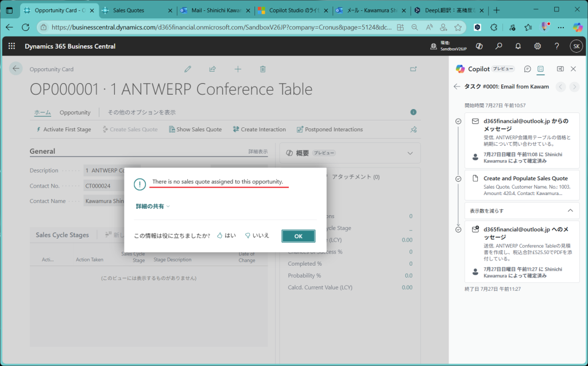Image resolution: width=588 pixels, height=366 pixels.
Task: Click その他のオプションを表示 to show more options
Action: pos(142,112)
